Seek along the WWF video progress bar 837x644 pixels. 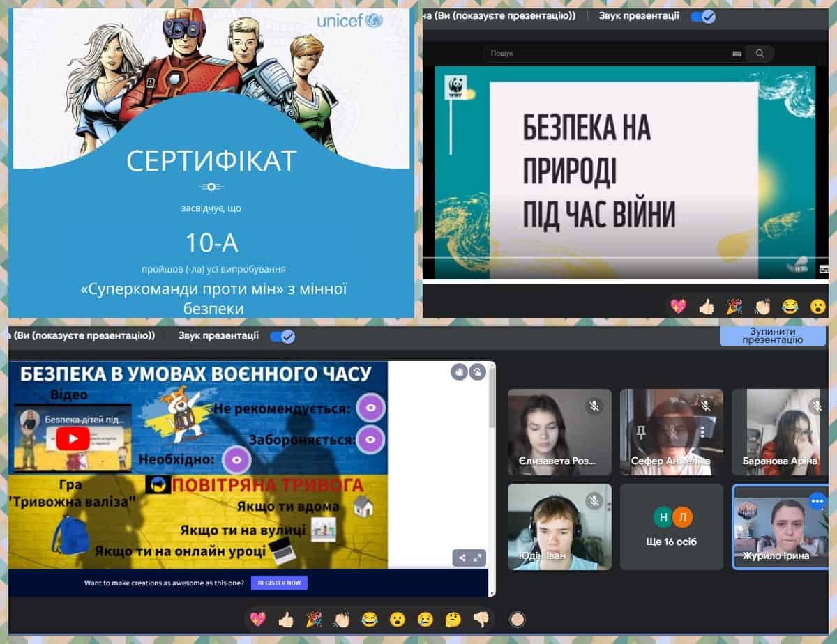[x=625, y=258]
